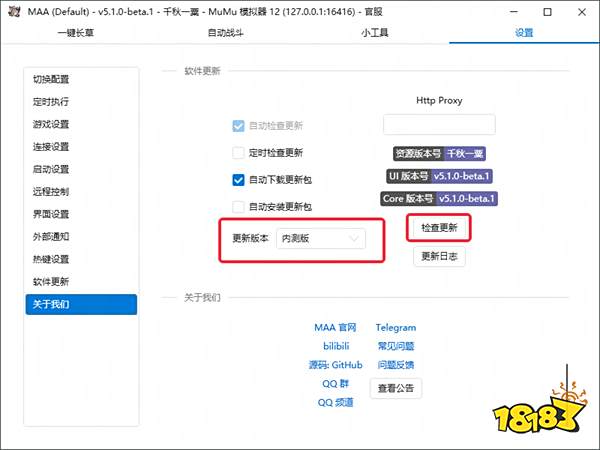The width and height of the screenshot is (600, 450).
Task: Enable the 自动安装更新包 checkbox
Action: pos(238,207)
